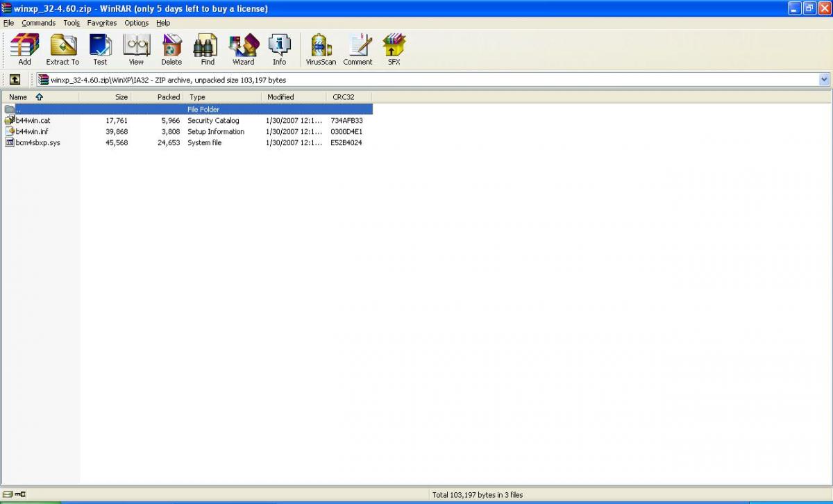Sort by Modified column header

(x=294, y=97)
